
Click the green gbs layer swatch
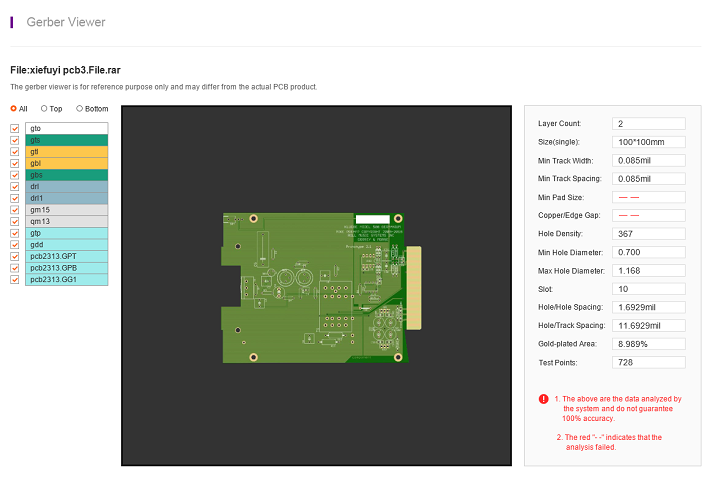(x=66, y=175)
